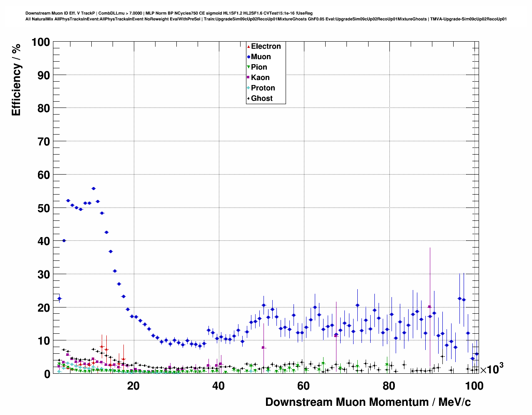Click the plot title line beginning Downstream Muon ID Eff.
532x415 pixels.
[169, 13]
